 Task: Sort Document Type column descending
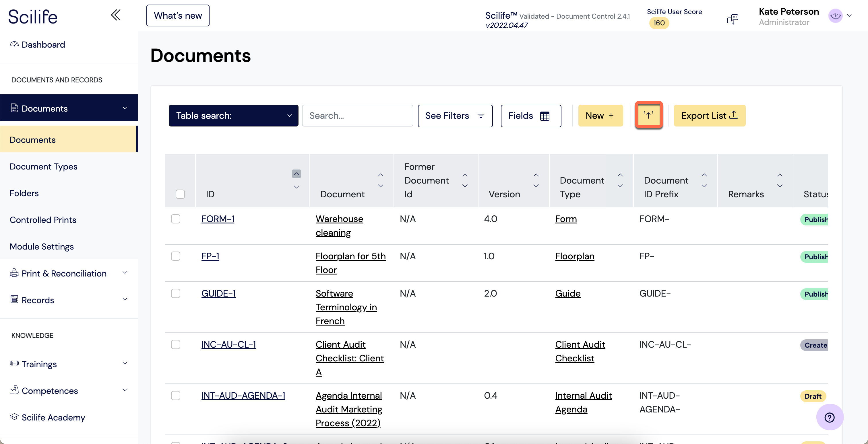pos(620,186)
